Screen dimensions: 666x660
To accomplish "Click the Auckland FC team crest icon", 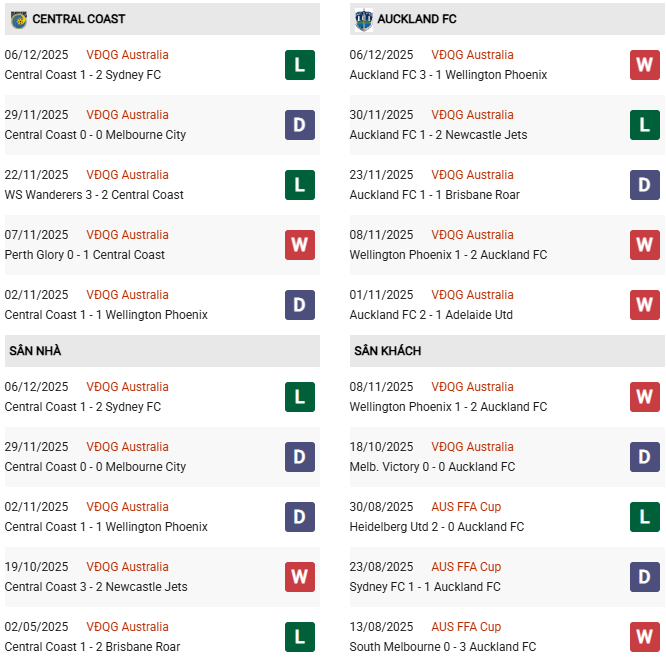I will coord(363,19).
